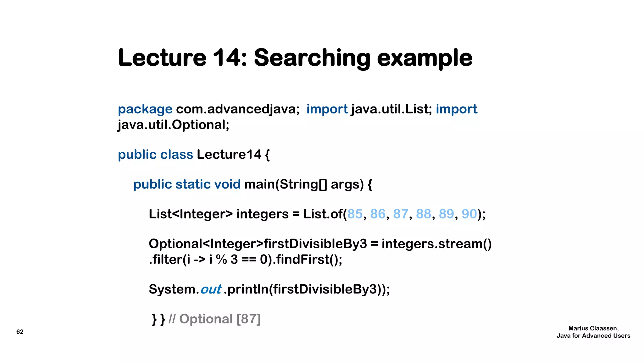Click the "firstDivisibleBy3" variable declaration
This screenshot has width=644, height=362.
[315, 244]
